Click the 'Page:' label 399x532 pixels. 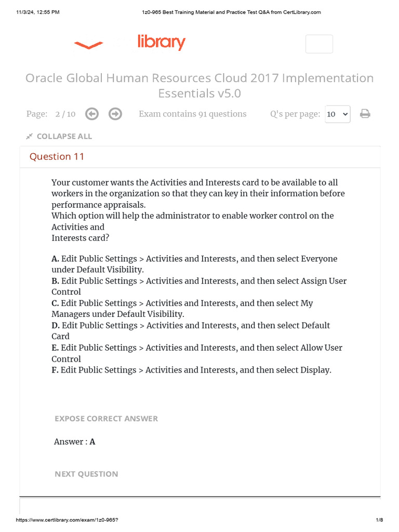tap(37, 114)
